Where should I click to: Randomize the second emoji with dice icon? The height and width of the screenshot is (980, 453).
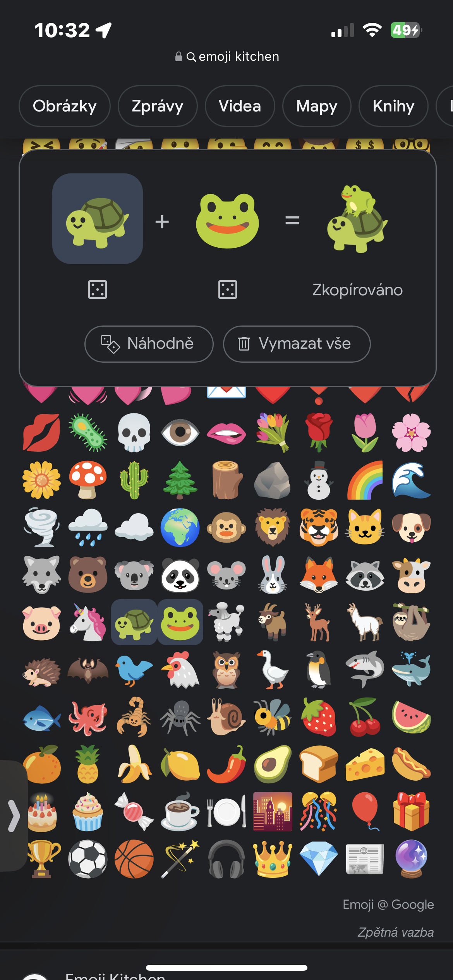tap(228, 290)
